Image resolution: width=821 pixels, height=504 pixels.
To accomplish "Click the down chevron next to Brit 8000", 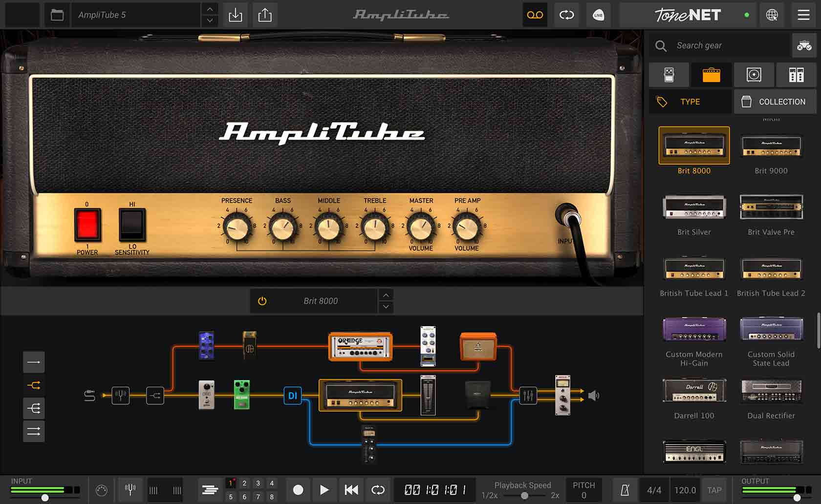I will point(386,307).
